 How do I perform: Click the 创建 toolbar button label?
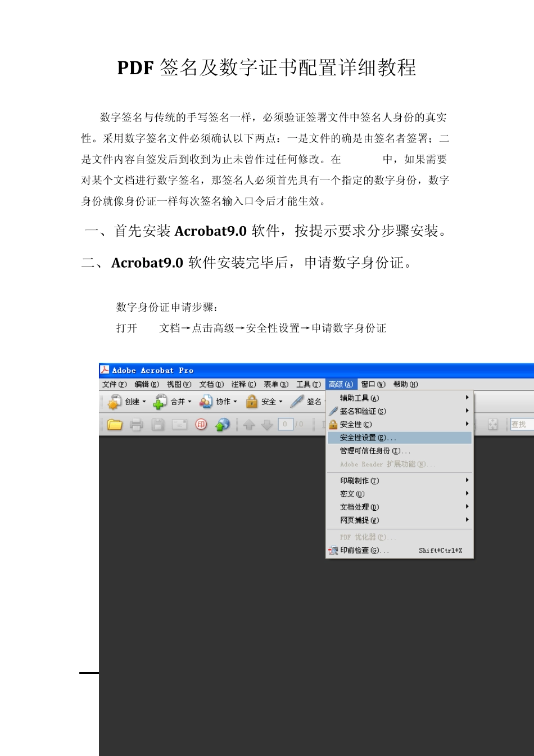click(132, 402)
